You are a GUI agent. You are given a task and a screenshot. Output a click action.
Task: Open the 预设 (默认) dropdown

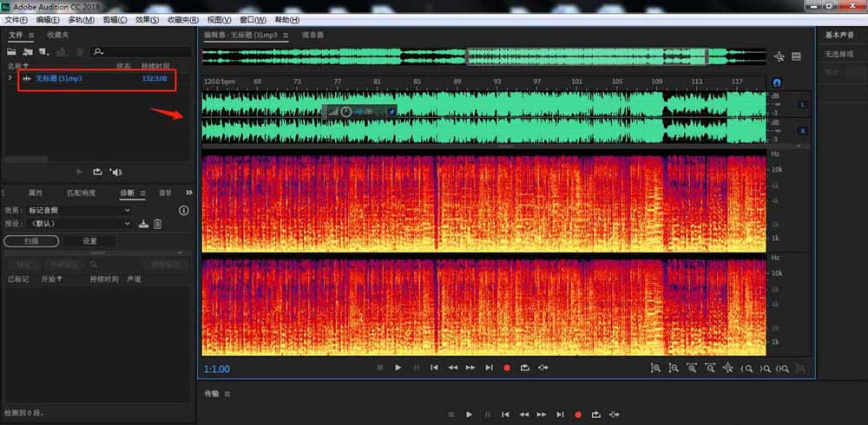[x=80, y=224]
